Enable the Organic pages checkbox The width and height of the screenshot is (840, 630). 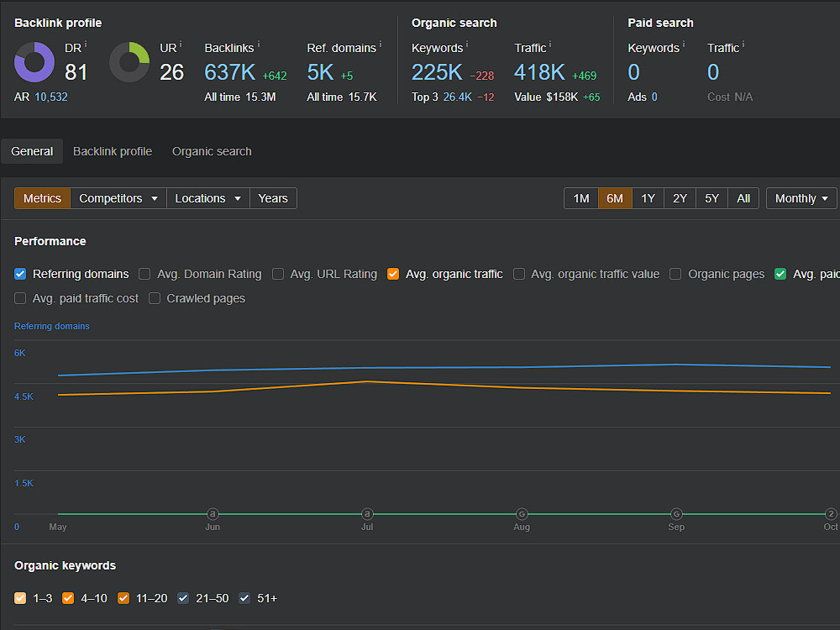tap(675, 274)
